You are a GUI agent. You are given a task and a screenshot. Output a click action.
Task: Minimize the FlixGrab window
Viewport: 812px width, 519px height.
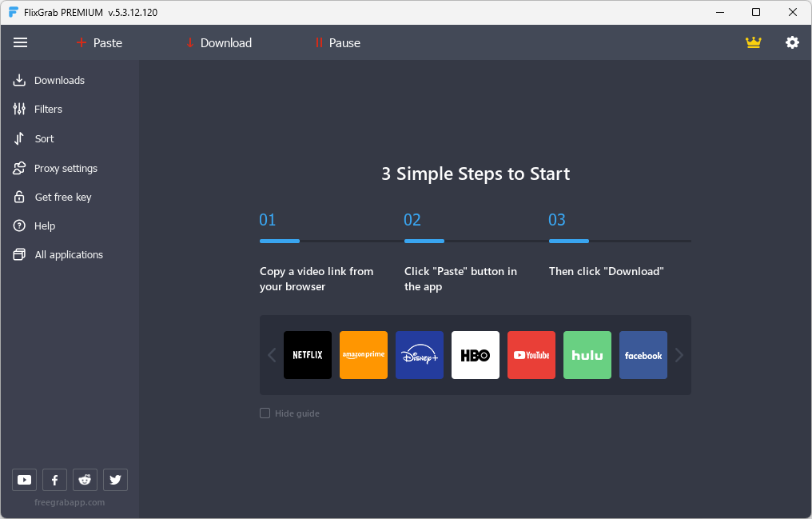(x=720, y=13)
